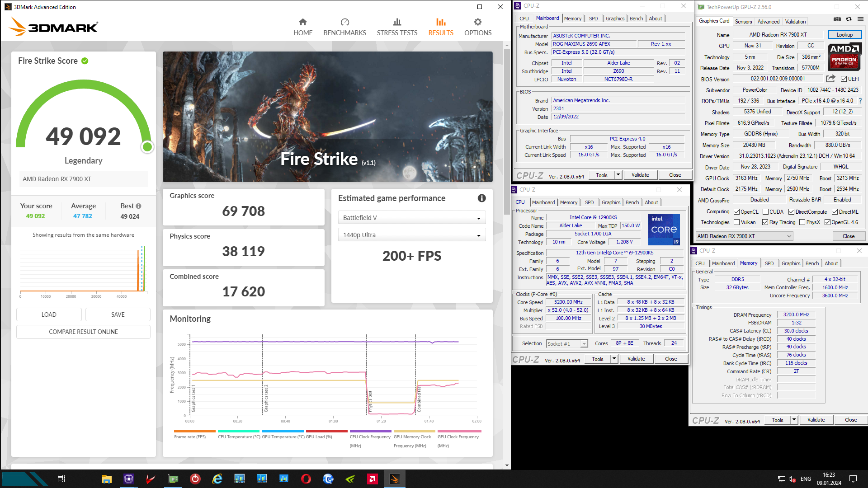Open the AMD Software taskbar icon

click(373, 479)
